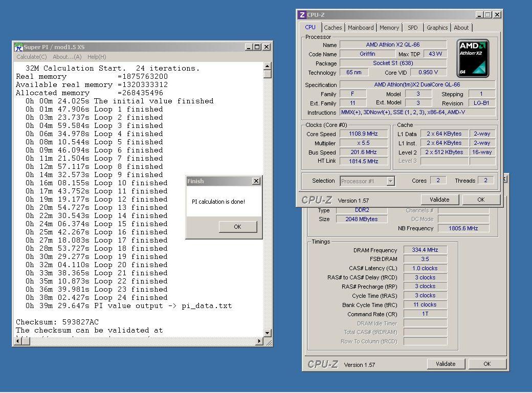Viewport: 532px width, 393px height.
Task: Open the Processor #1 selection dropdown
Action: (x=390, y=181)
